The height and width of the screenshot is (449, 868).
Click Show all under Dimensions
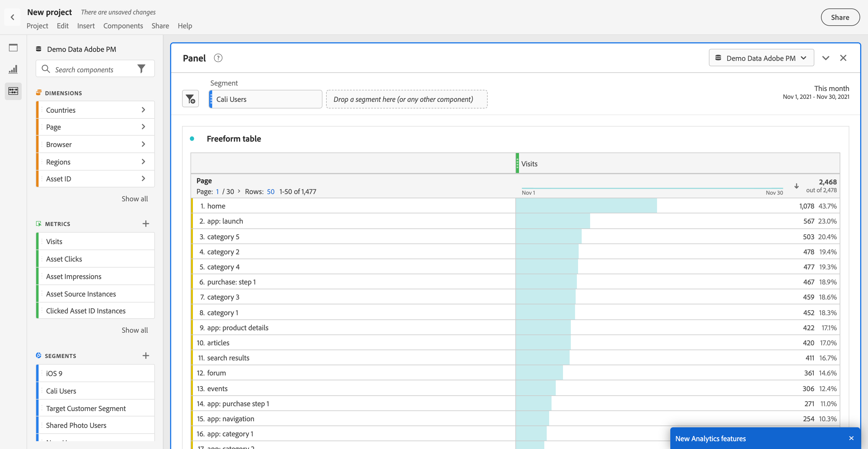pos(134,199)
